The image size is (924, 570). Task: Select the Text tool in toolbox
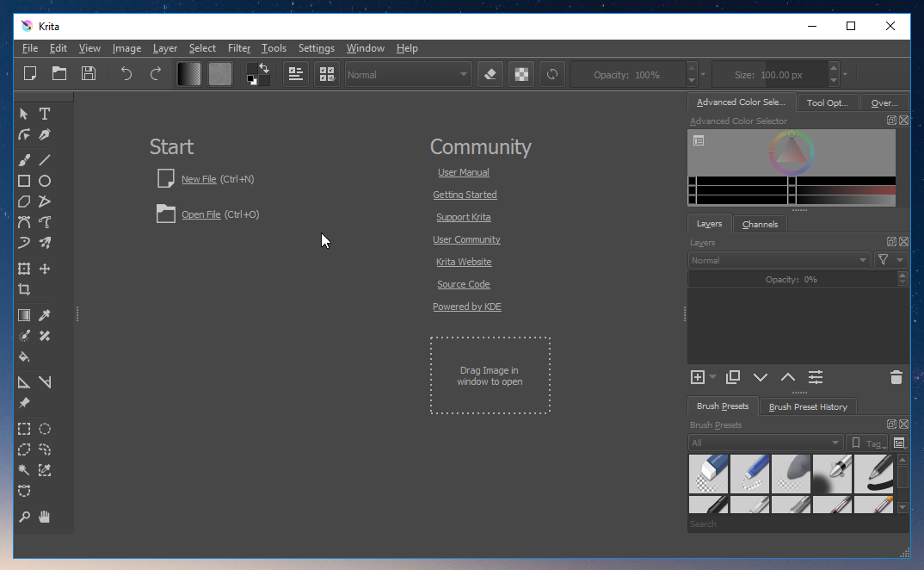45,114
